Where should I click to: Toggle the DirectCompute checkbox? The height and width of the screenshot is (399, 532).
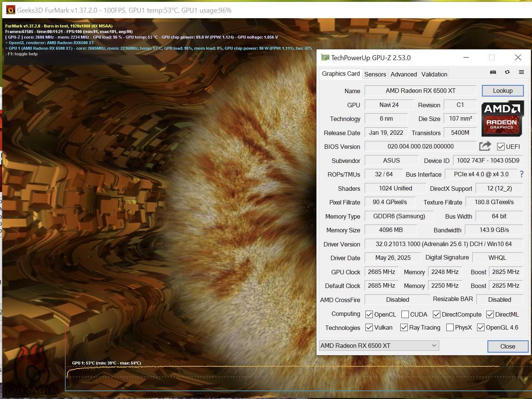pos(437,314)
